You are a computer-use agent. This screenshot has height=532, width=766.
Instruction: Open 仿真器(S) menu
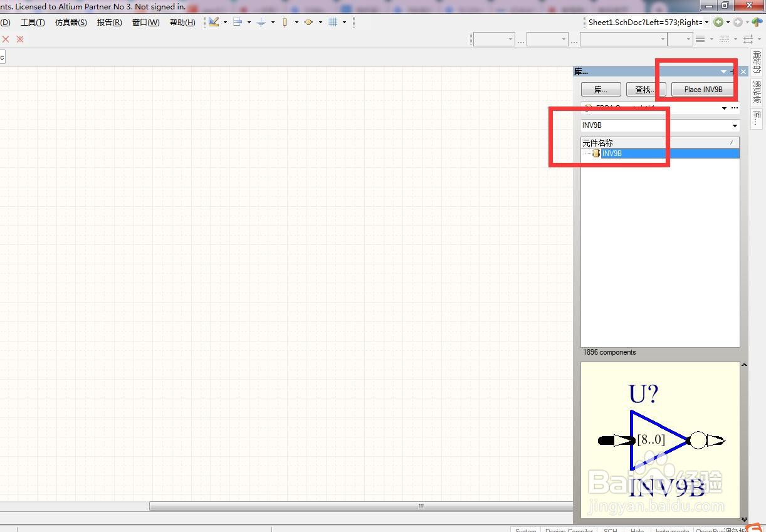[x=71, y=22]
